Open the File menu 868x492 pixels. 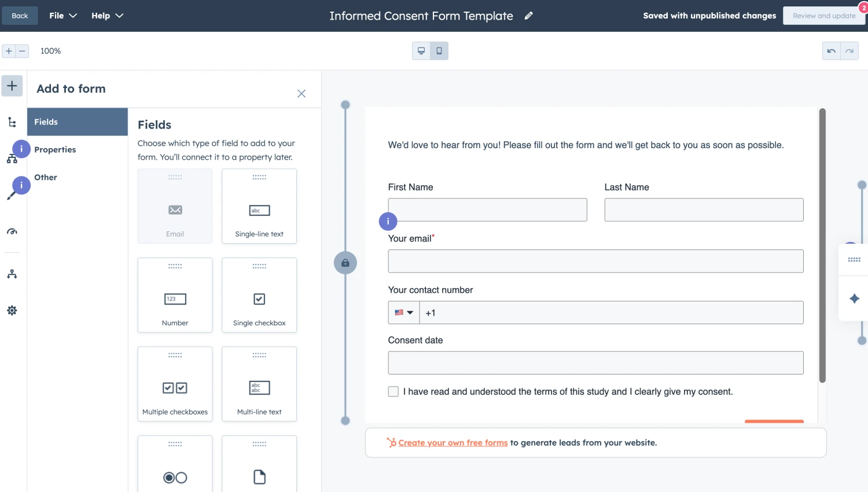click(62, 16)
